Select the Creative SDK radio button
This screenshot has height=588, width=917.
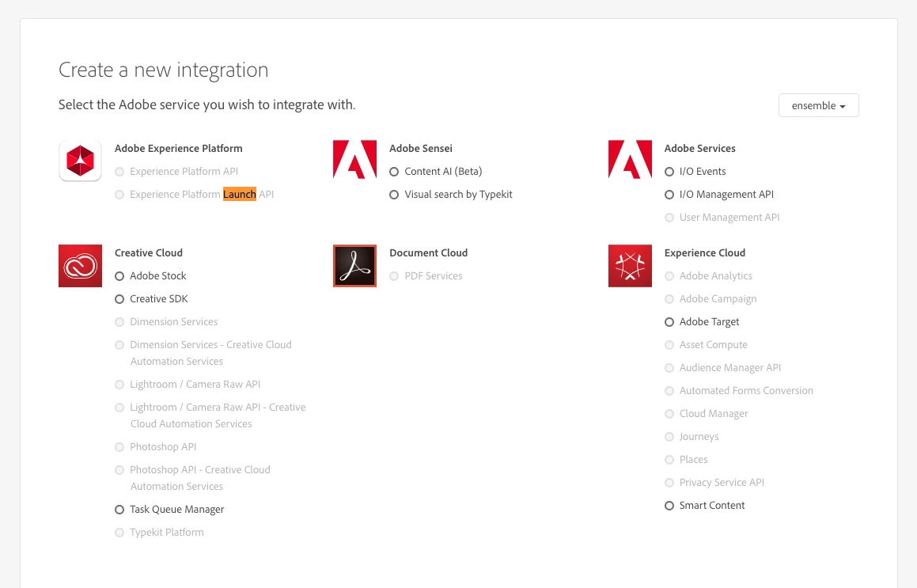click(x=119, y=299)
